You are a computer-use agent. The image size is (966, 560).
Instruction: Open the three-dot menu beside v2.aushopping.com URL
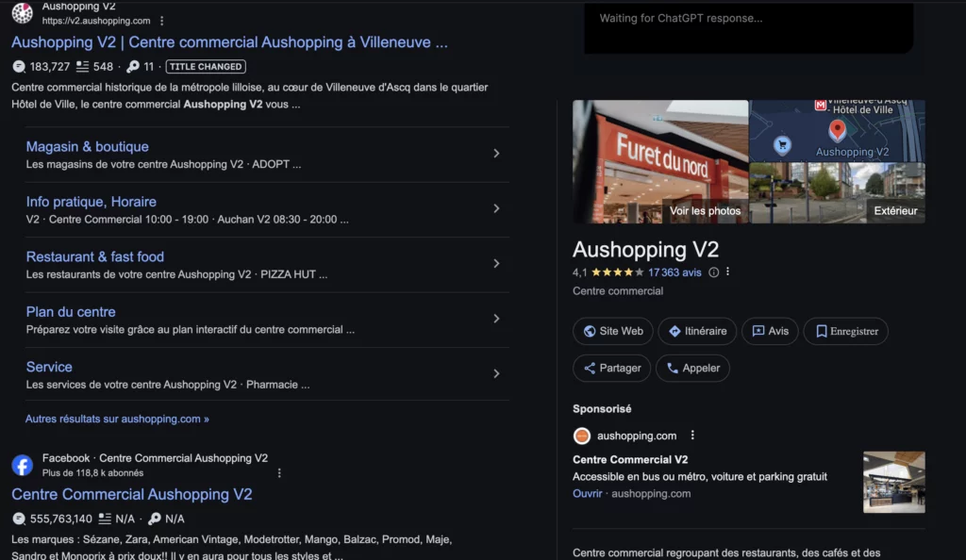pos(162,21)
